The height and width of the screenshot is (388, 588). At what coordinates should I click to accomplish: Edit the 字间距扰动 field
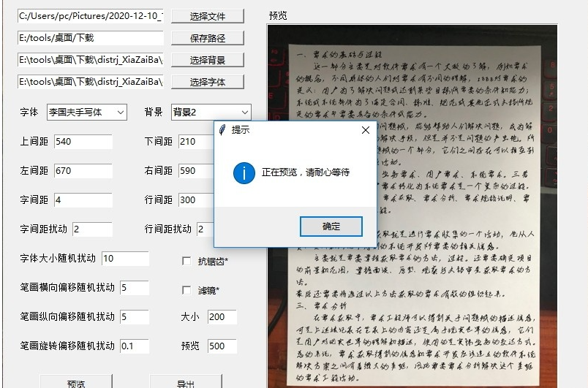92,229
